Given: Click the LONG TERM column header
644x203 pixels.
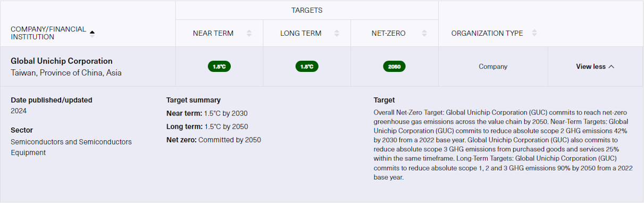Looking at the screenshot, I should (301, 34).
